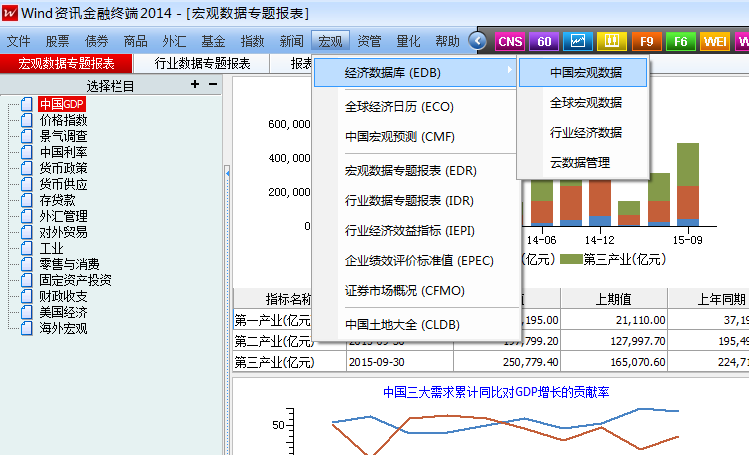Open the 股票 menu
This screenshot has height=457, width=752.
coord(58,41)
